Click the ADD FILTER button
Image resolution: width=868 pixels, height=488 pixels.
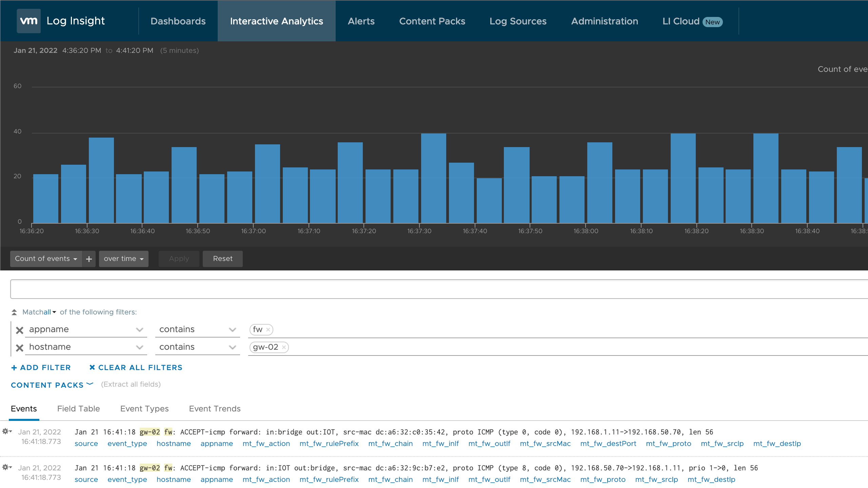tap(40, 368)
